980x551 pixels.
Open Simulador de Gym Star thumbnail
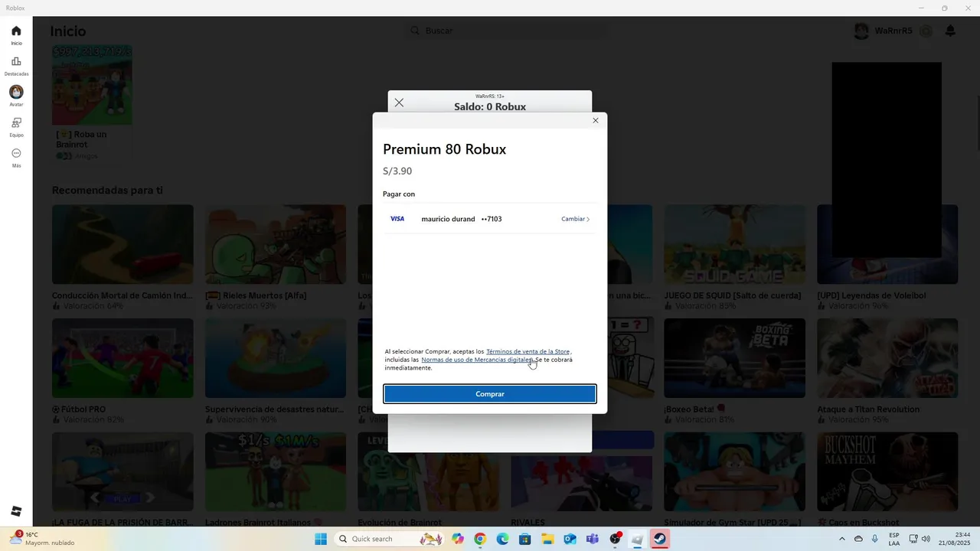pos(734,472)
